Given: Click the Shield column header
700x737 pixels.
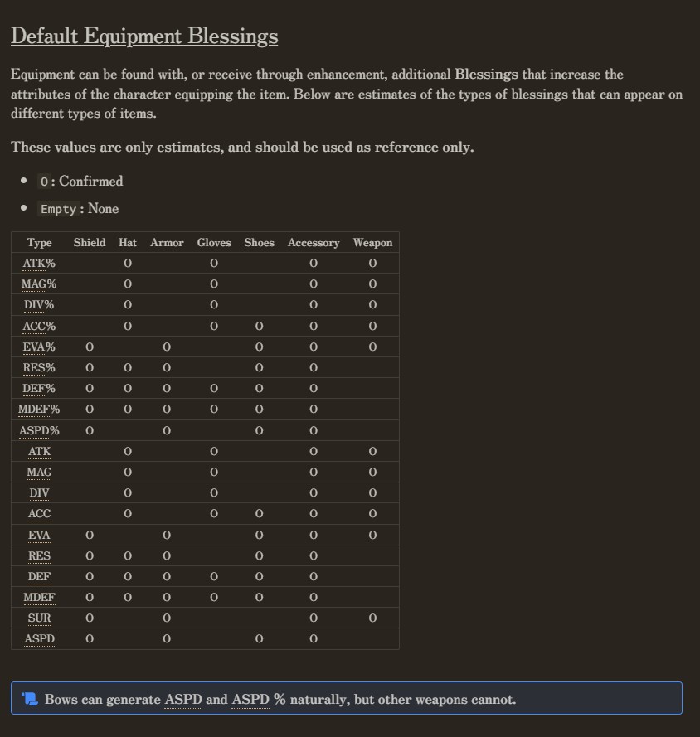Looking at the screenshot, I should [90, 243].
